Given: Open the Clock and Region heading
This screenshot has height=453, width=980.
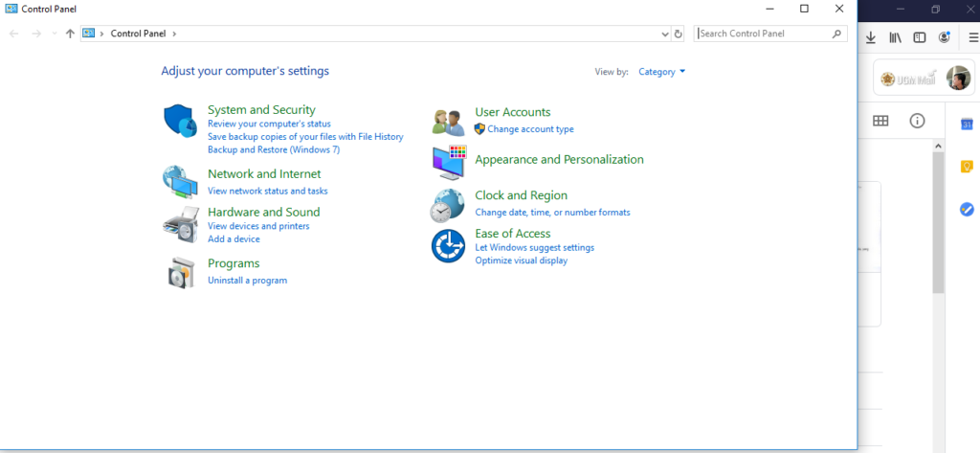Looking at the screenshot, I should pos(522,195).
